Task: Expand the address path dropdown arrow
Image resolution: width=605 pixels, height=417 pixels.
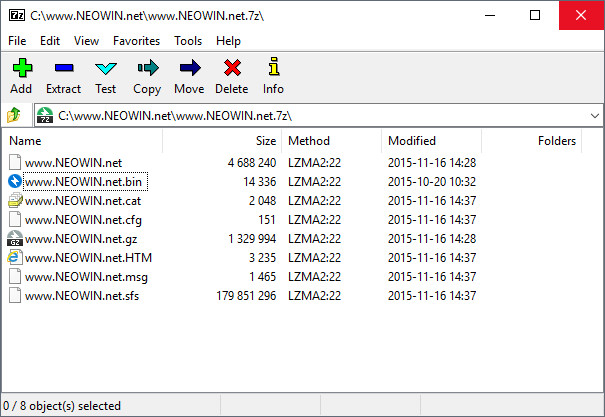Action: pyautogui.click(x=593, y=115)
